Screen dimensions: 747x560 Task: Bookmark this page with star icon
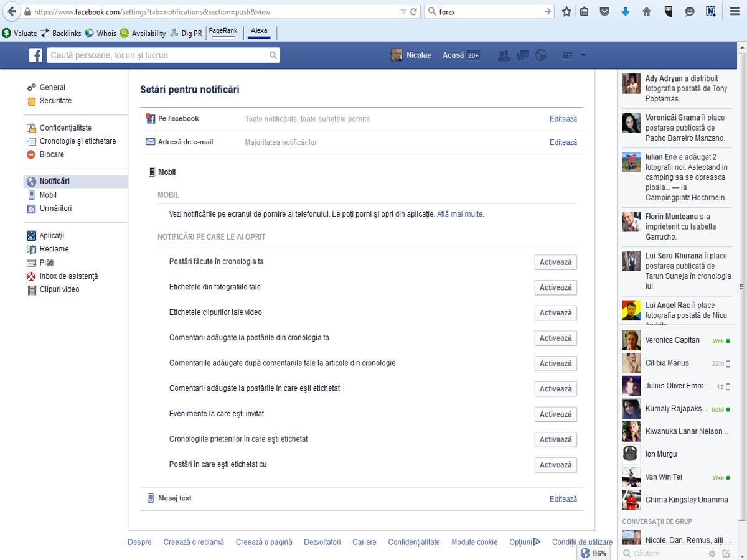click(x=566, y=11)
